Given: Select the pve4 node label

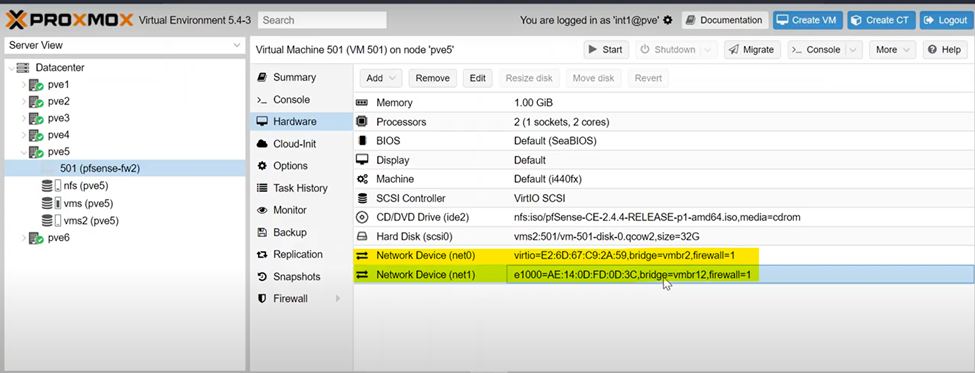Looking at the screenshot, I should [x=58, y=135].
